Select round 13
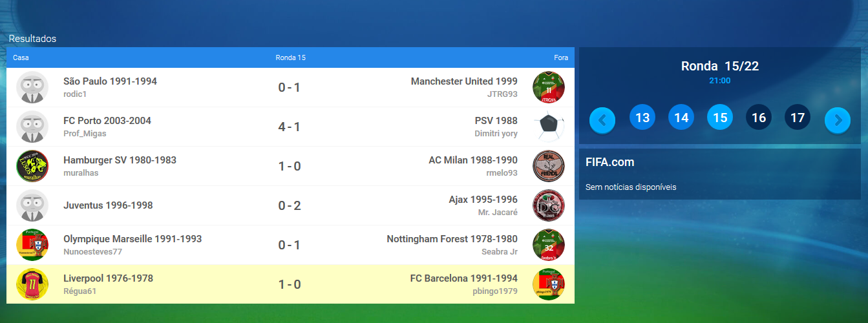This screenshot has width=868, height=323. coord(642,118)
